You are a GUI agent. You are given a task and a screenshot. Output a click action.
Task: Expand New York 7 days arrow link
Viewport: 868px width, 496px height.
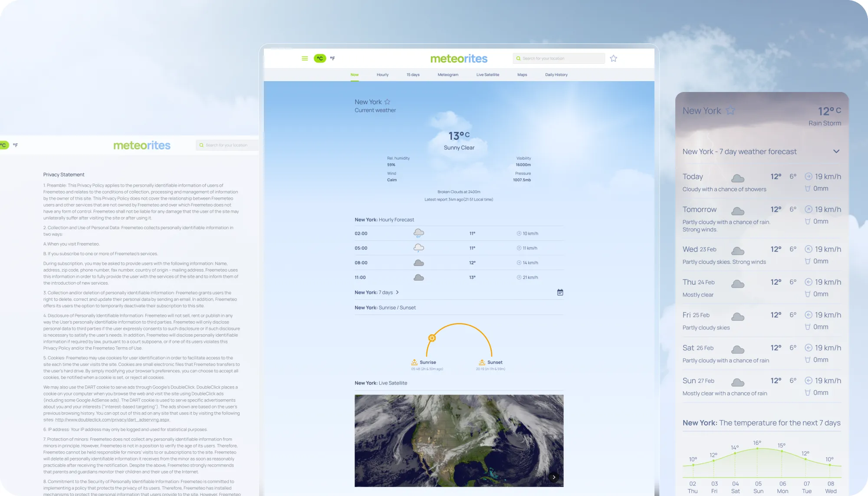click(x=397, y=292)
